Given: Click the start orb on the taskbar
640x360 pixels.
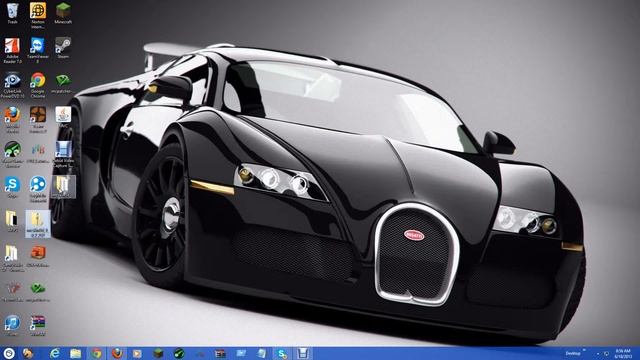Looking at the screenshot, I should (9, 353).
